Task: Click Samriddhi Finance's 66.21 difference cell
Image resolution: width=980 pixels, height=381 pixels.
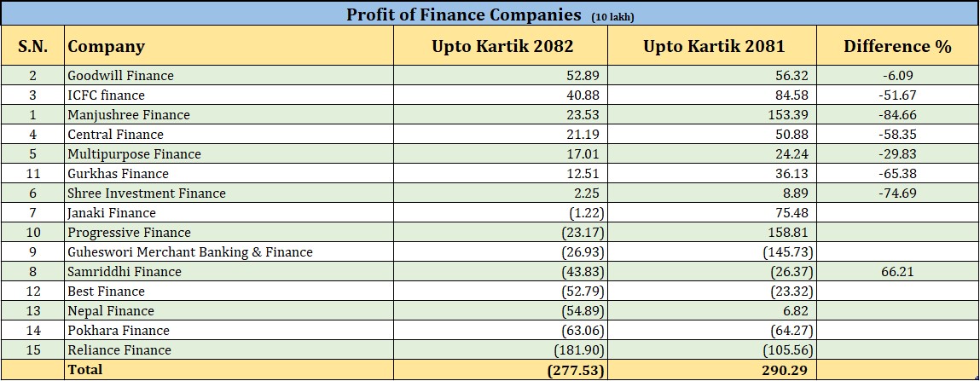Action: [897, 272]
